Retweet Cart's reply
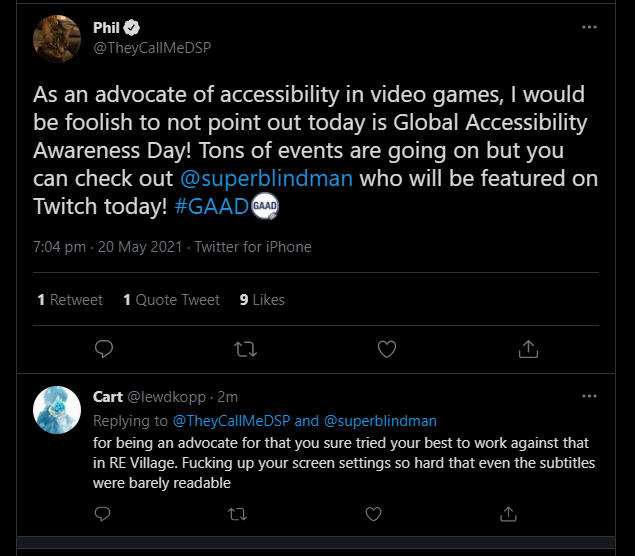This screenshot has width=635, height=556. pos(237,514)
